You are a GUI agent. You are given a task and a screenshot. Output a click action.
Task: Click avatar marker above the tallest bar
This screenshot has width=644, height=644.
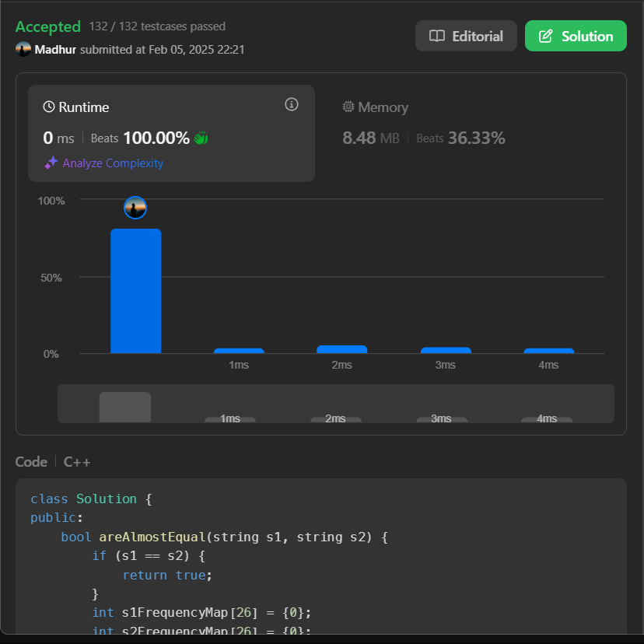point(135,208)
